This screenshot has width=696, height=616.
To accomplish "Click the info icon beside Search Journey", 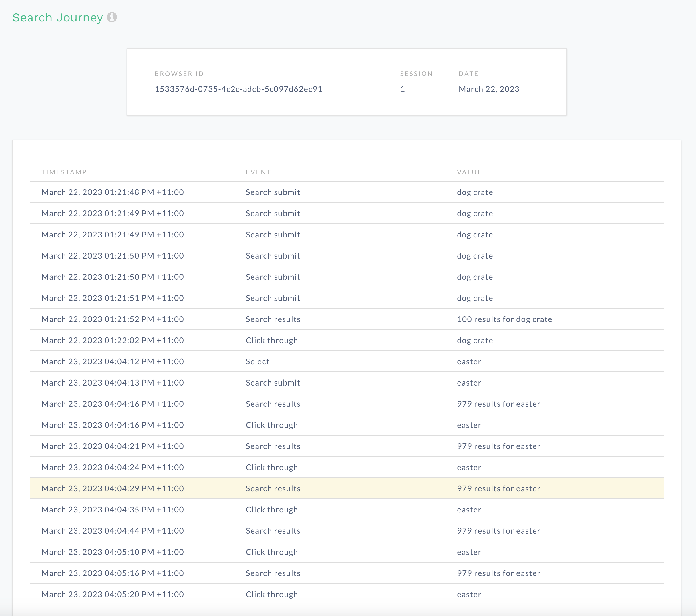I will pos(112,17).
